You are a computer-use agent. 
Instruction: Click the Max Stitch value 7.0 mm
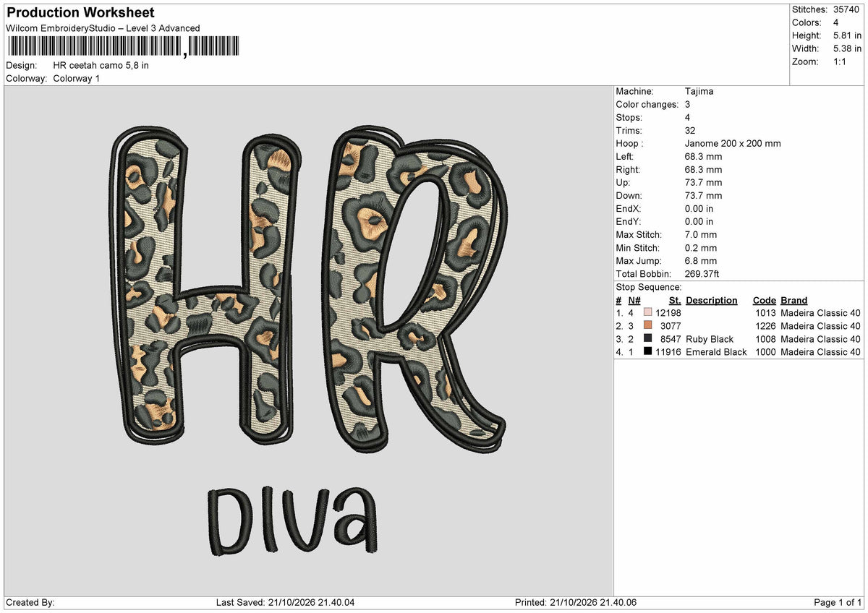pyautogui.click(x=701, y=234)
